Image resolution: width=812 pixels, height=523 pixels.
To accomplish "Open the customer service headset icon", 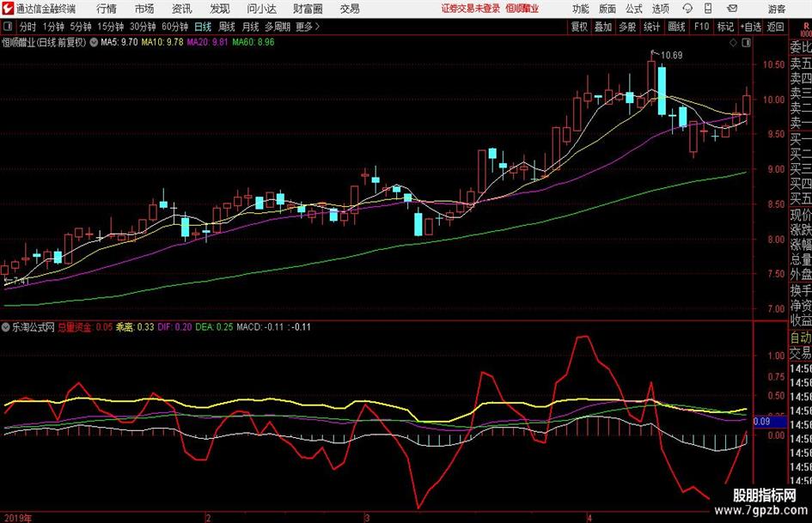I will pyautogui.click(x=687, y=9).
